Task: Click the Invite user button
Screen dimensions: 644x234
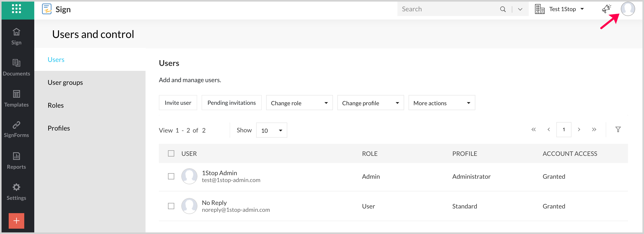Action: tap(178, 103)
